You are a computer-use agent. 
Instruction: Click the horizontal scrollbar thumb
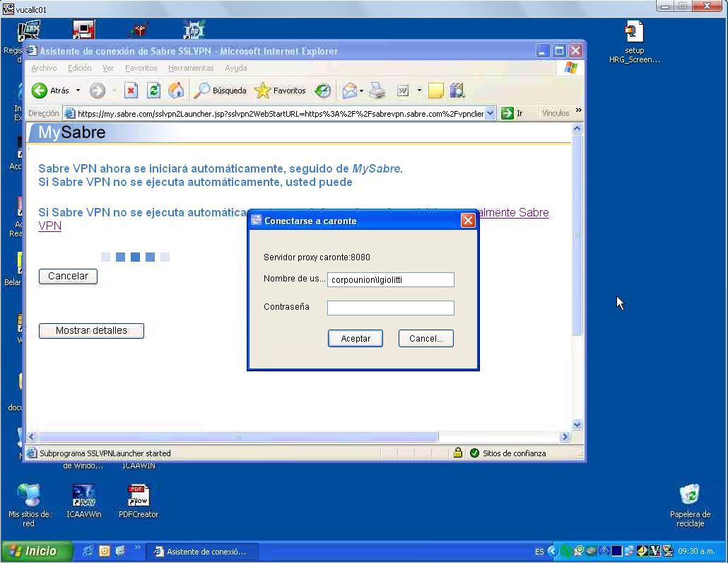(x=237, y=436)
